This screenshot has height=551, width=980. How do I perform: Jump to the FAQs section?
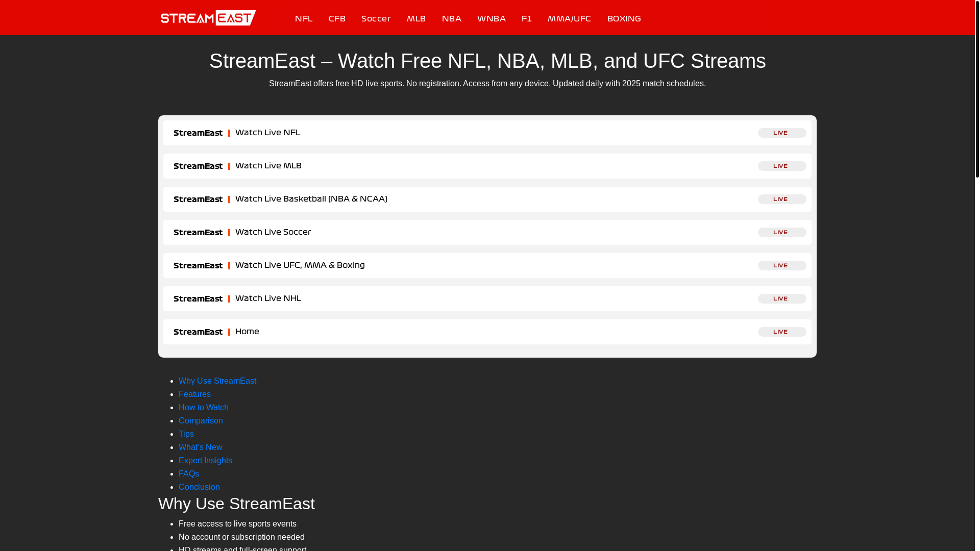[189, 474]
